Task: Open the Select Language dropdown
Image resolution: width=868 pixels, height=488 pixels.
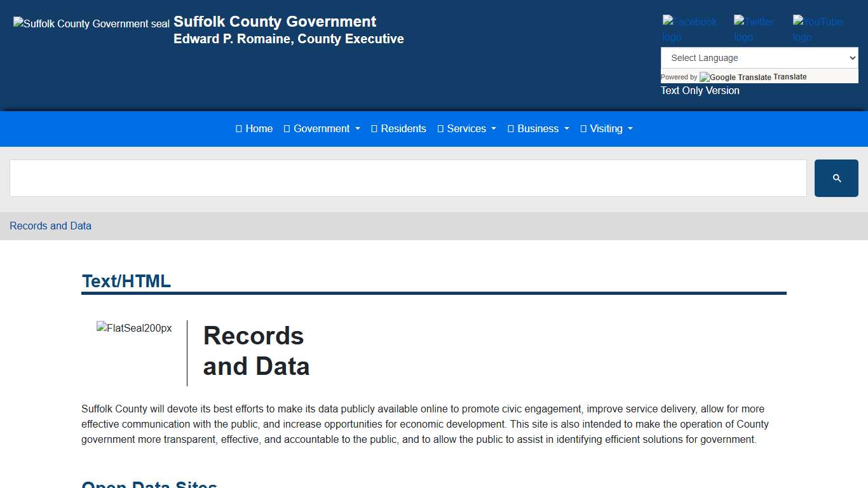Action: [759, 57]
